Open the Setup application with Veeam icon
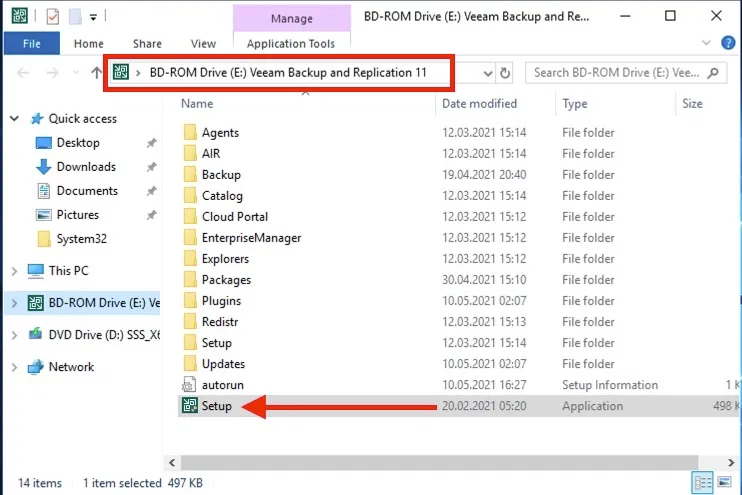Image resolution: width=742 pixels, height=495 pixels. 190,406
